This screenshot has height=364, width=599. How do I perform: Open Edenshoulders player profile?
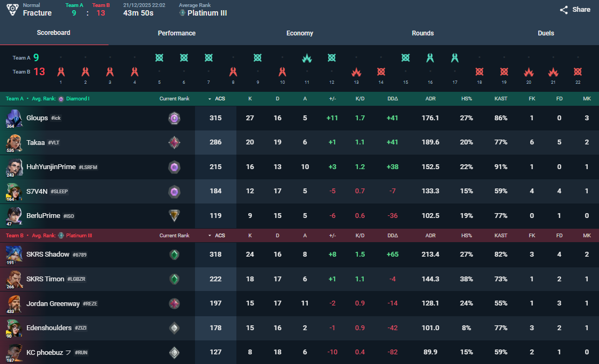click(49, 328)
